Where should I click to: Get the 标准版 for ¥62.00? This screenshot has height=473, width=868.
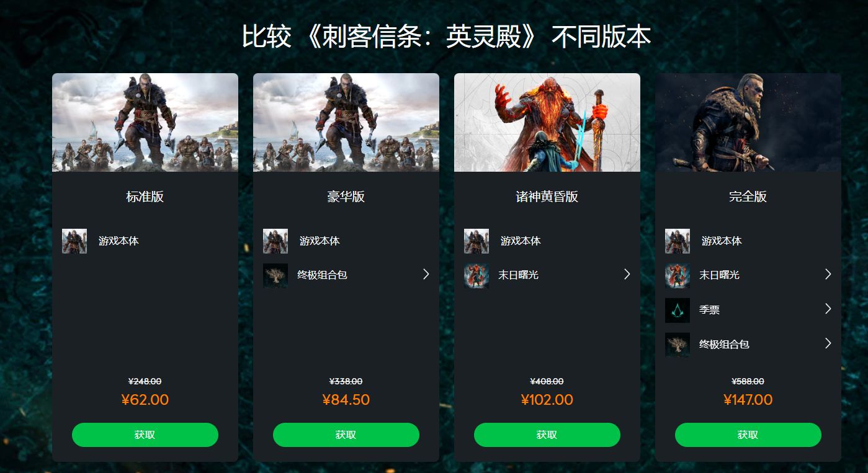(145, 435)
